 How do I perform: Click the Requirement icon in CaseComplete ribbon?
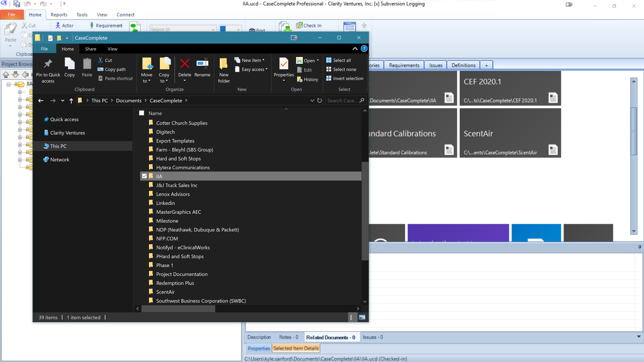click(x=92, y=25)
